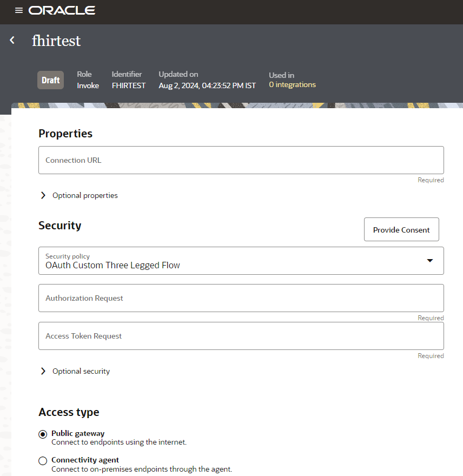Click the FHIRTEST identifier value

tap(129, 85)
